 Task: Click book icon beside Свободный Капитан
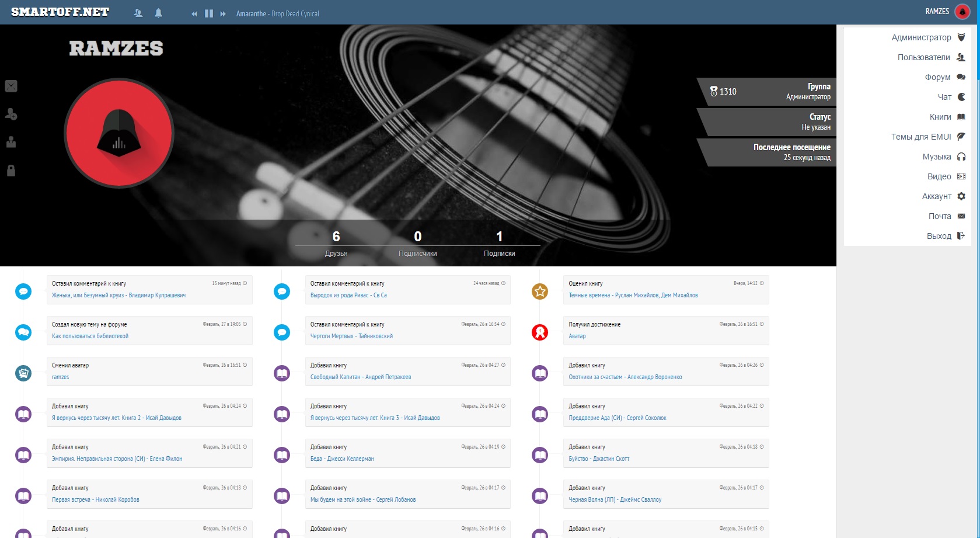(282, 373)
